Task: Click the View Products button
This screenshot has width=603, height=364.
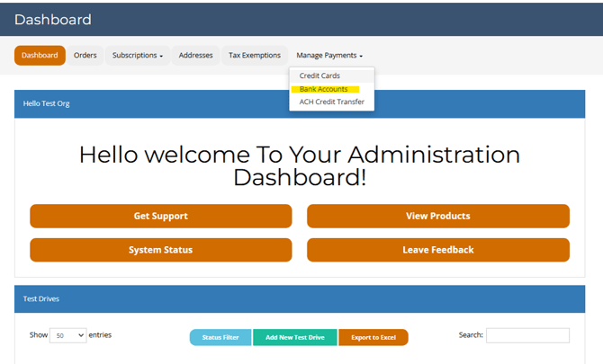Action: (438, 216)
